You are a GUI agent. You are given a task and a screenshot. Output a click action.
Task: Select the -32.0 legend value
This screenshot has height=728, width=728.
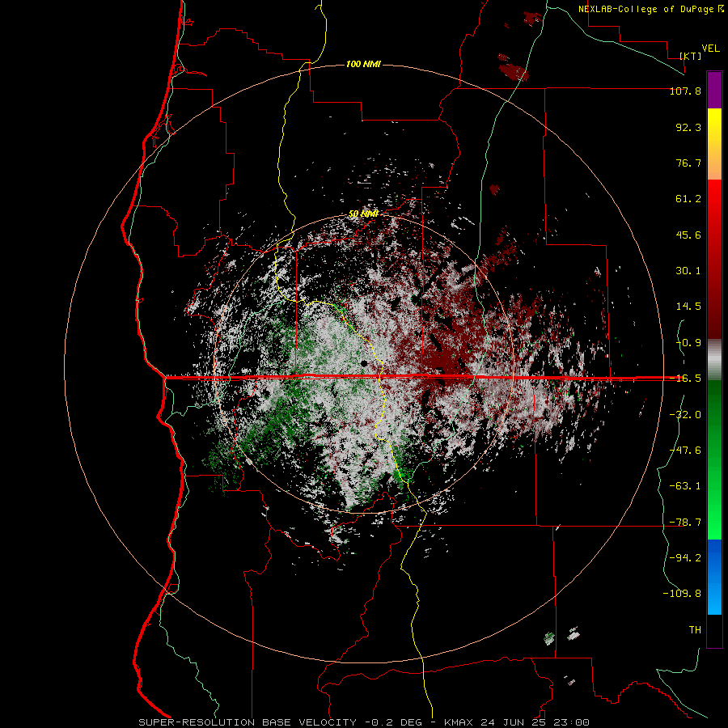(x=685, y=415)
